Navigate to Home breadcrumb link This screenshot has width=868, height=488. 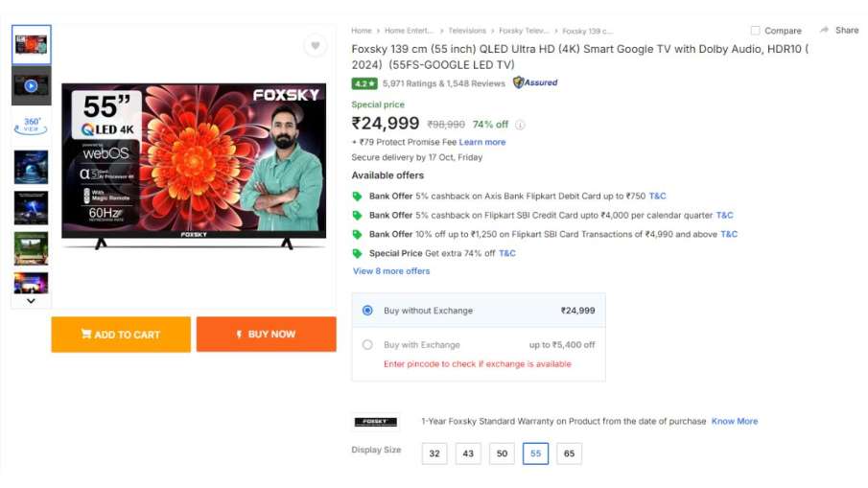361,31
